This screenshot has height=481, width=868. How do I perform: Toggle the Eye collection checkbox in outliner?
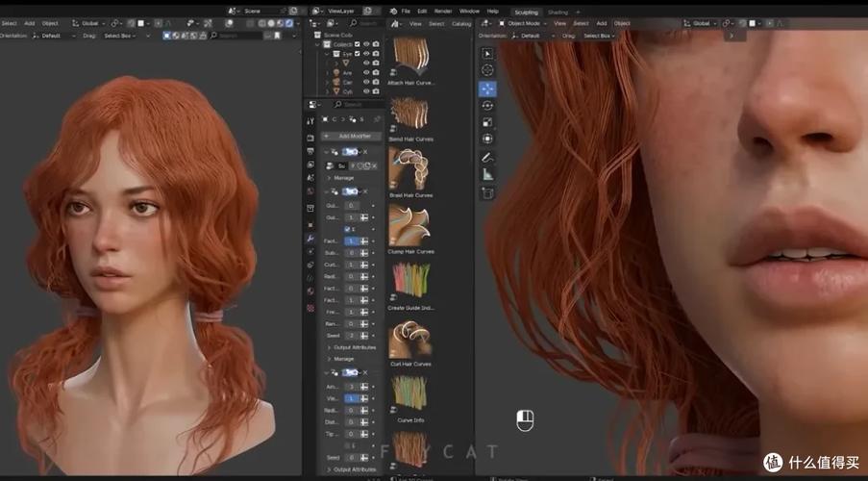click(x=357, y=54)
